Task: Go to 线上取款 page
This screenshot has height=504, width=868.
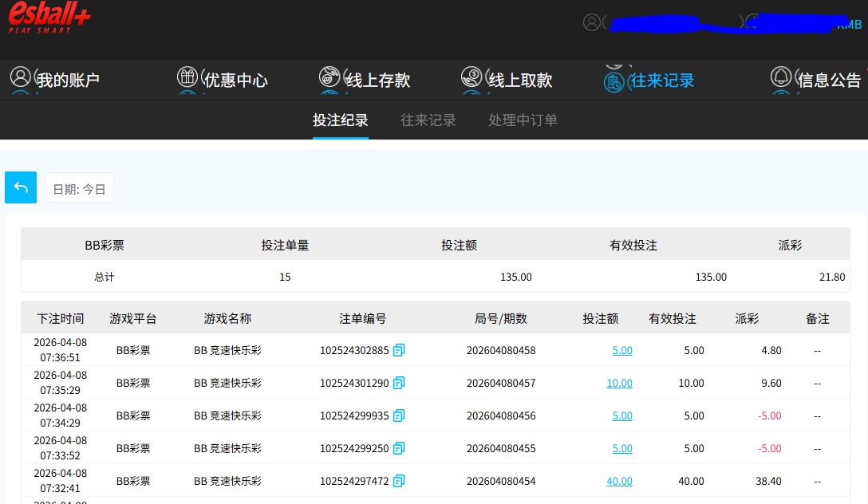Action: 507,80
